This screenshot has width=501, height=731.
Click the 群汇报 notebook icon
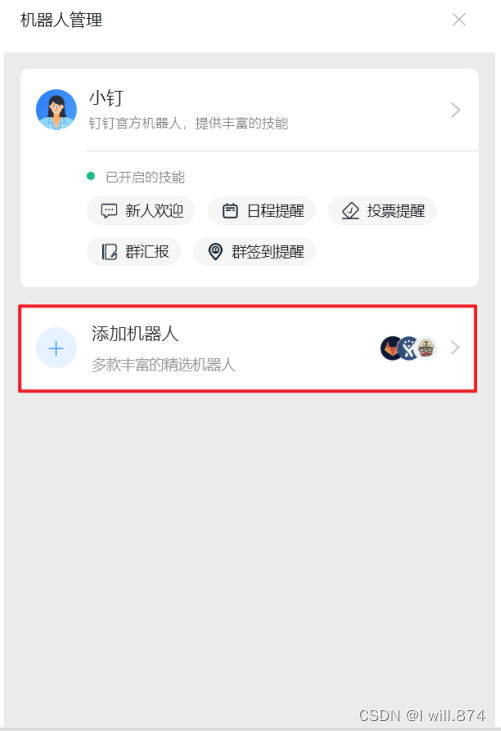pyautogui.click(x=109, y=252)
